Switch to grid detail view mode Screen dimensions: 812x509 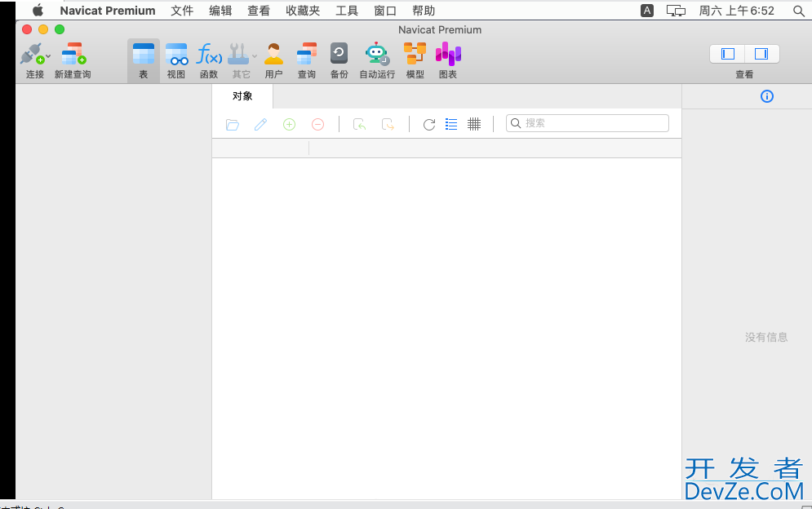tap(474, 124)
